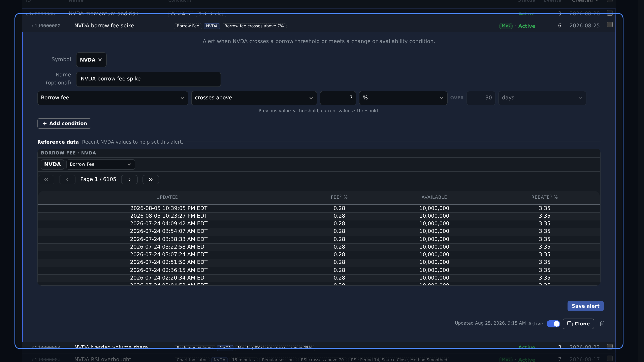Sort by UPDATED column header
The width and height of the screenshot is (644, 362).
click(168, 197)
